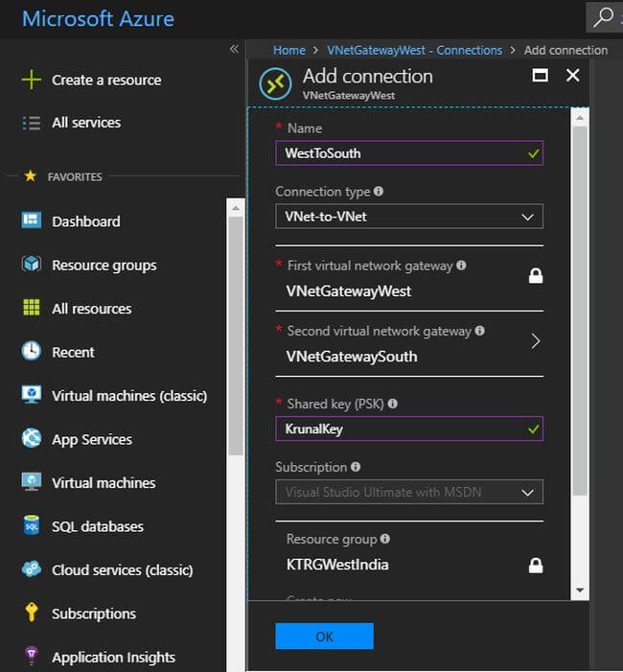Screen dimensions: 623x672
Task: Open All services menu item
Action: [86, 123]
